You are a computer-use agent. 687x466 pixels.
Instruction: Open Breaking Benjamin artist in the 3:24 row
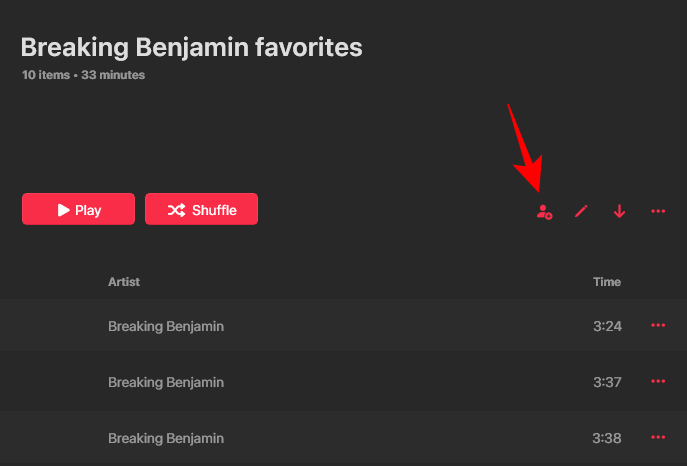(x=166, y=326)
